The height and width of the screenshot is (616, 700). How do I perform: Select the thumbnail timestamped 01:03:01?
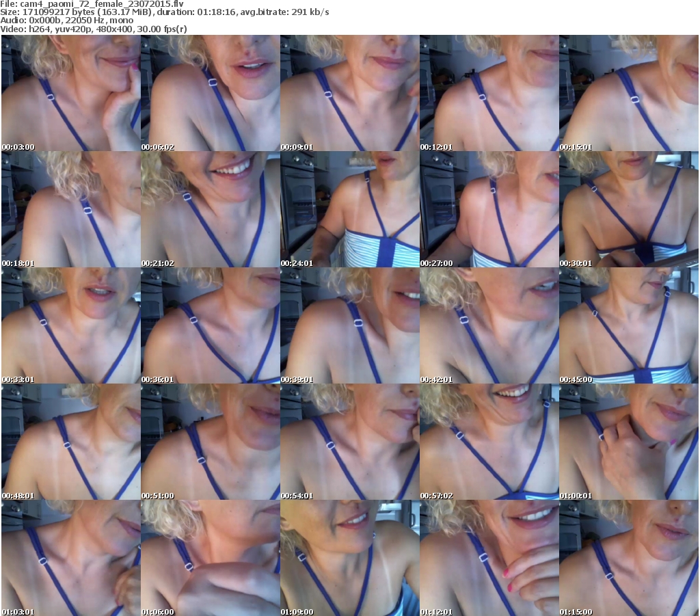(x=71, y=558)
